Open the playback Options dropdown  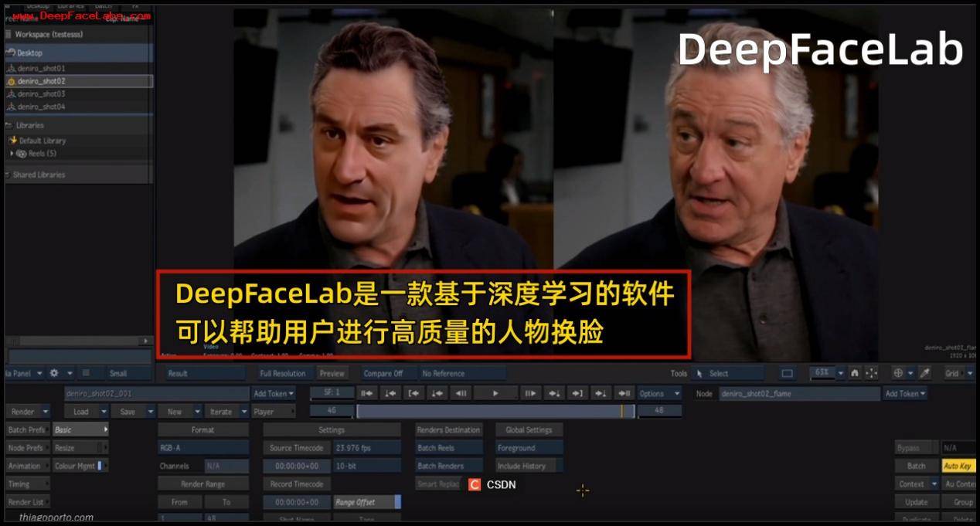(x=659, y=393)
